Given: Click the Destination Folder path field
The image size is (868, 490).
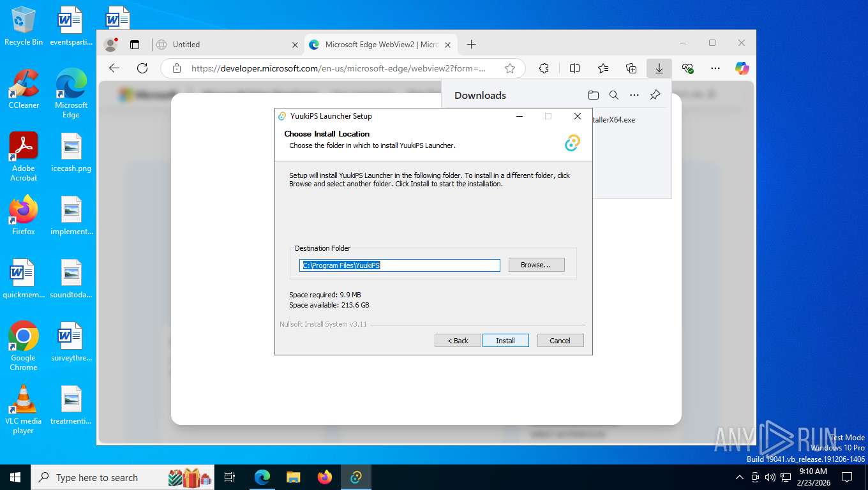Looking at the screenshot, I should pyautogui.click(x=400, y=265).
